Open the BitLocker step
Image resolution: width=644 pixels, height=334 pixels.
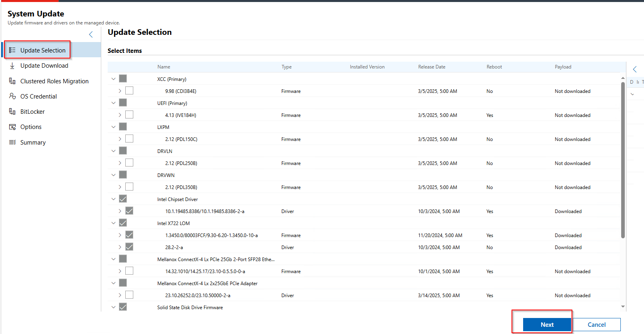coord(32,112)
